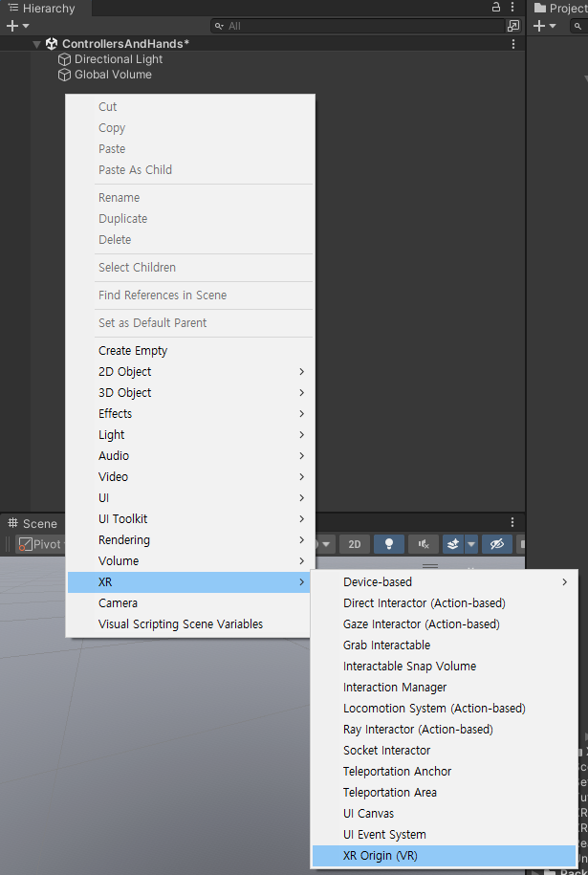Viewport: 588px width, 875px height.
Task: Choose XR Origin (VR)
Action: coord(445,856)
